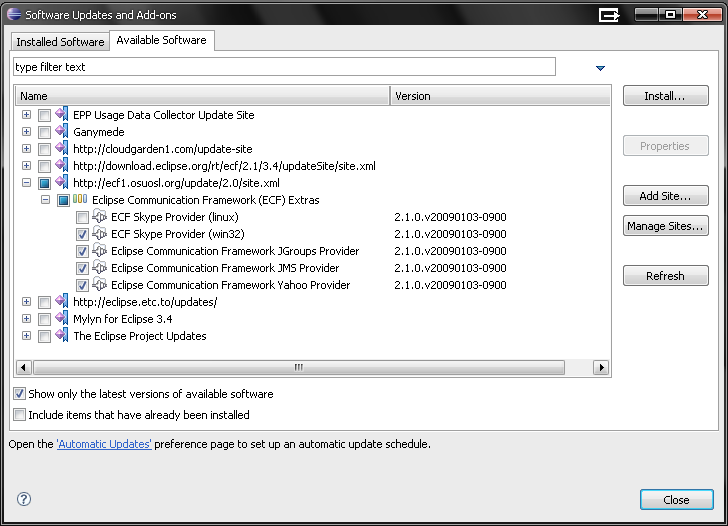Uncheck the ECF Skype Provider (win32) checkbox
728x526 pixels.
click(x=82, y=234)
